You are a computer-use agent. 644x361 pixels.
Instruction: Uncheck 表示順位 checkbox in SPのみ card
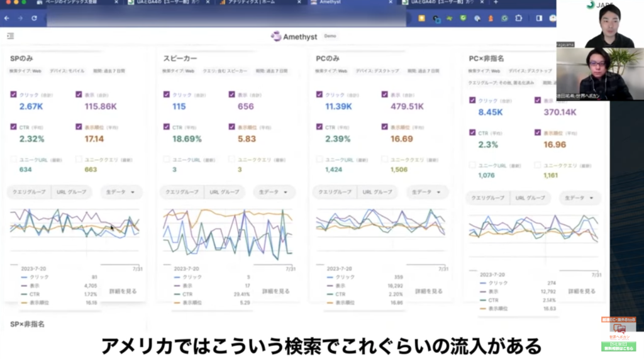coord(79,127)
